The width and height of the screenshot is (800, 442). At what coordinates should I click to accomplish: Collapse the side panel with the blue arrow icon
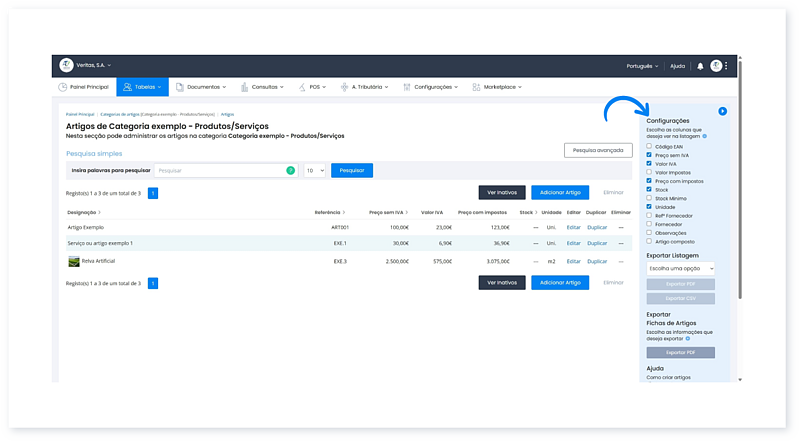(722, 111)
